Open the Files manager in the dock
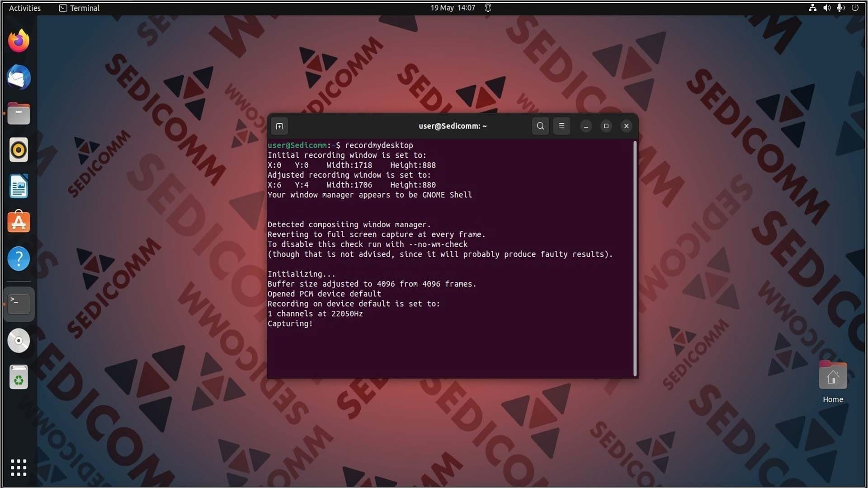Image resolution: width=868 pixels, height=488 pixels. tap(19, 113)
